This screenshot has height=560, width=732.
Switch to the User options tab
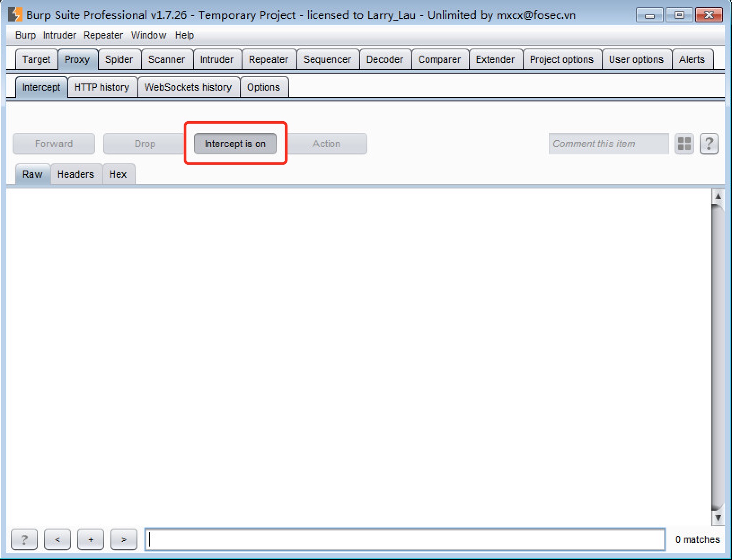[x=636, y=59]
